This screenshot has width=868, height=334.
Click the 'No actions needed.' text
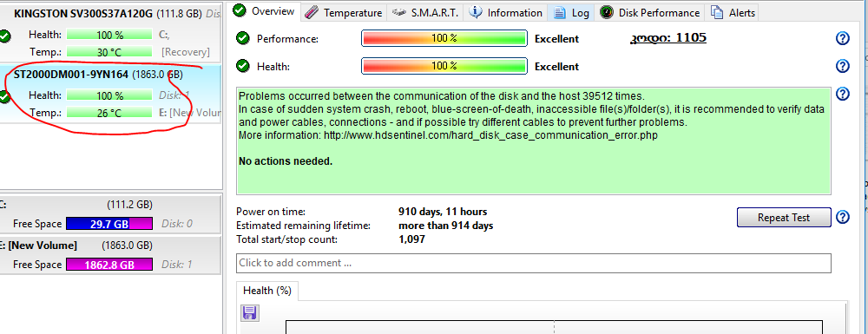(285, 161)
